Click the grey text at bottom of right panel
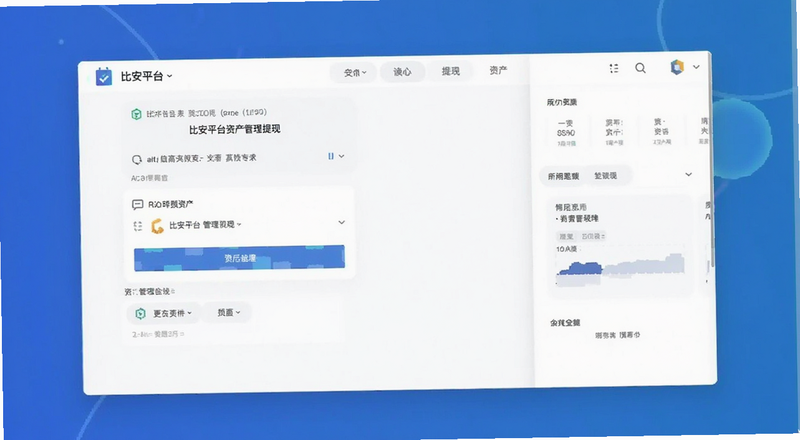The image size is (800, 440). [617, 335]
